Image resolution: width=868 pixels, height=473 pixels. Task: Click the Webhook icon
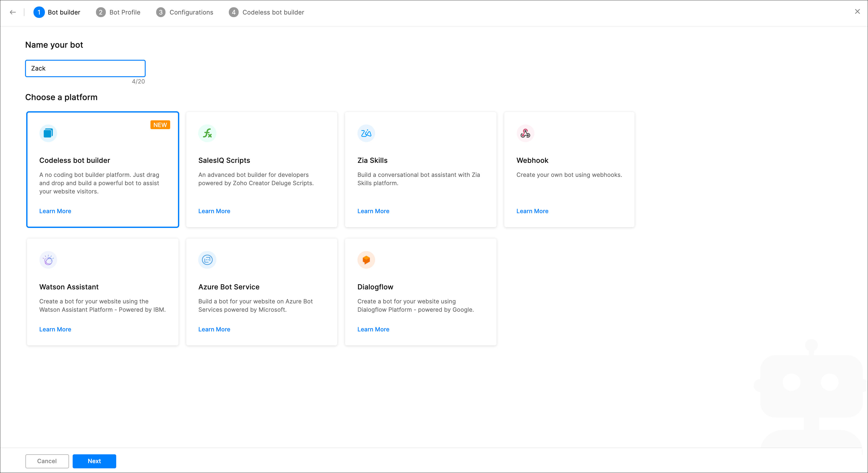[525, 133]
